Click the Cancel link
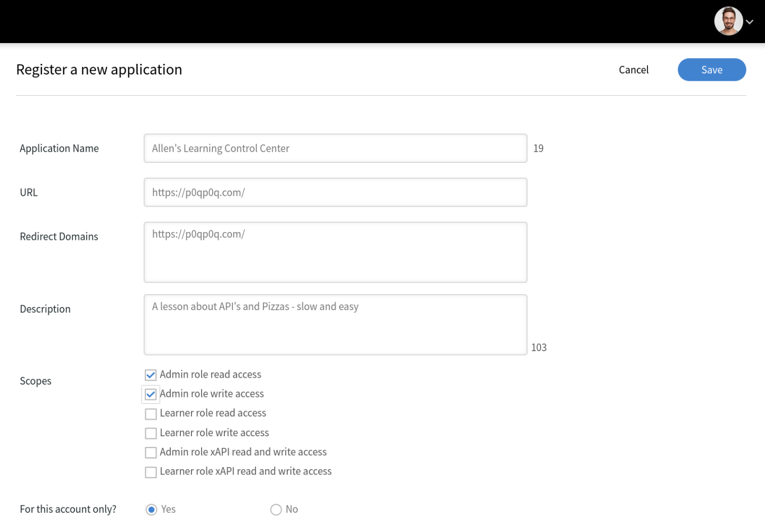 (633, 70)
